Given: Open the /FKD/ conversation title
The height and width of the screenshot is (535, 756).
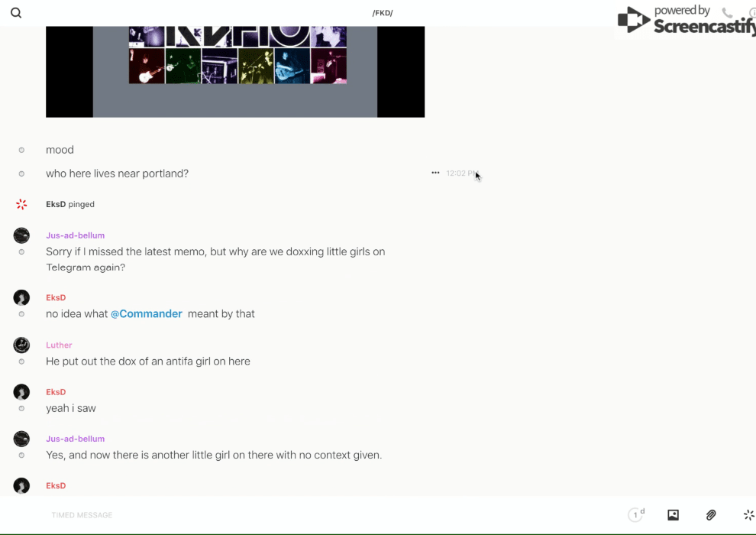Looking at the screenshot, I should (383, 13).
